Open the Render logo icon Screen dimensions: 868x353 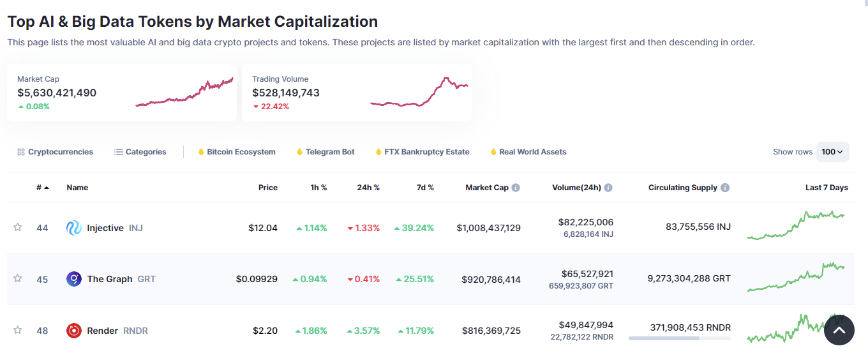74,331
